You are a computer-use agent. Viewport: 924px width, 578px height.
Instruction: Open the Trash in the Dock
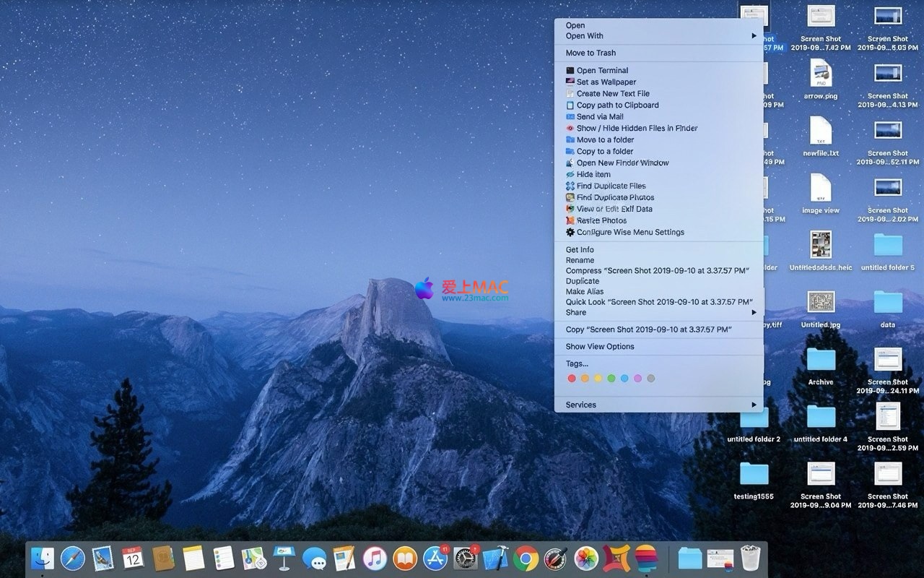tap(751, 558)
